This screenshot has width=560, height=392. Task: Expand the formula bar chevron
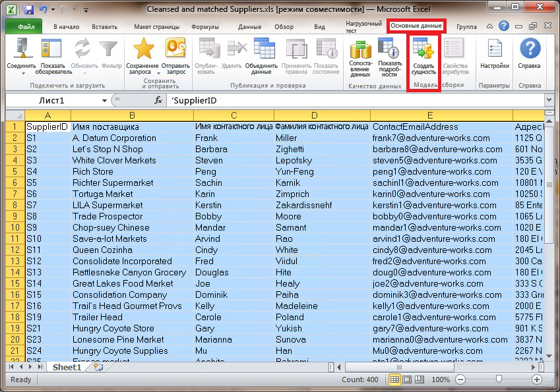(549, 100)
